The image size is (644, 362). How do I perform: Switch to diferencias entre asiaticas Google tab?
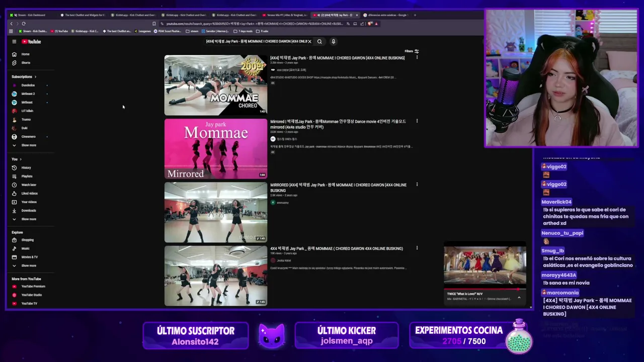386,15
